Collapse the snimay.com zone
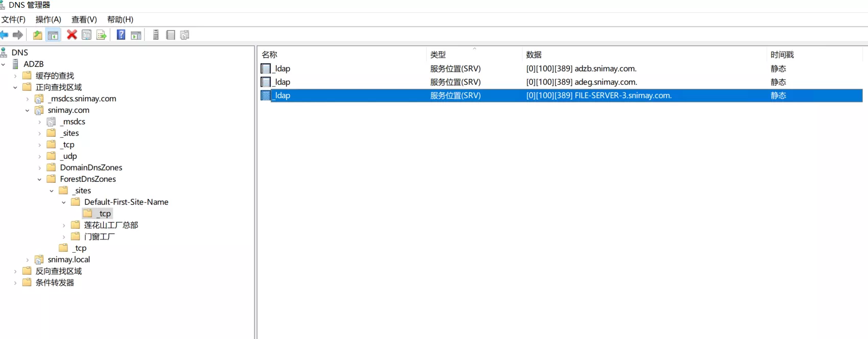Viewport: 868px width, 339px height. [28, 110]
